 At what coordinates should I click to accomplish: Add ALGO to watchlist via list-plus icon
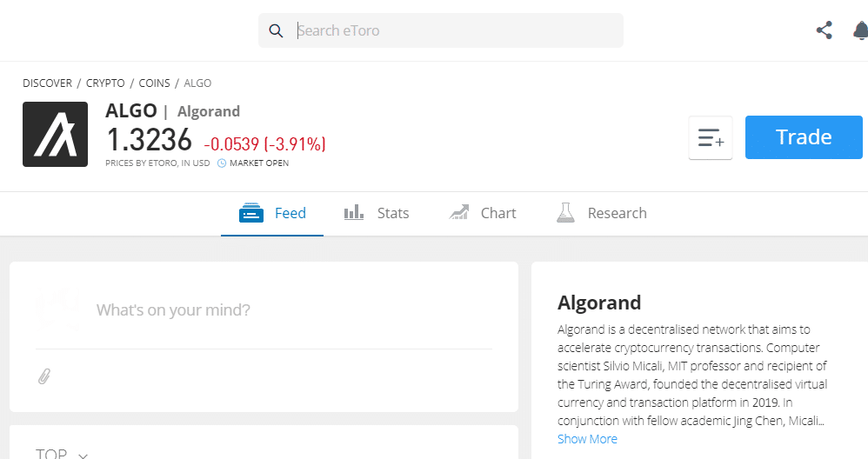tap(711, 137)
